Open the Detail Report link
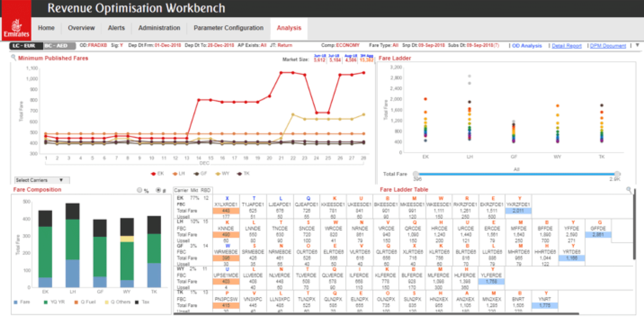Viewport: 644px width, 322px height. pos(567,46)
